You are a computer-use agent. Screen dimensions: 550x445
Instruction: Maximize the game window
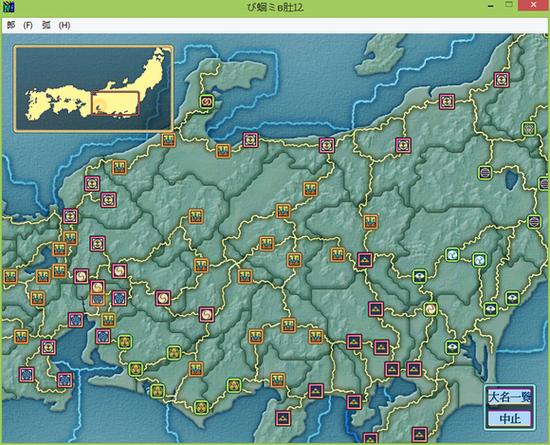[x=509, y=5]
